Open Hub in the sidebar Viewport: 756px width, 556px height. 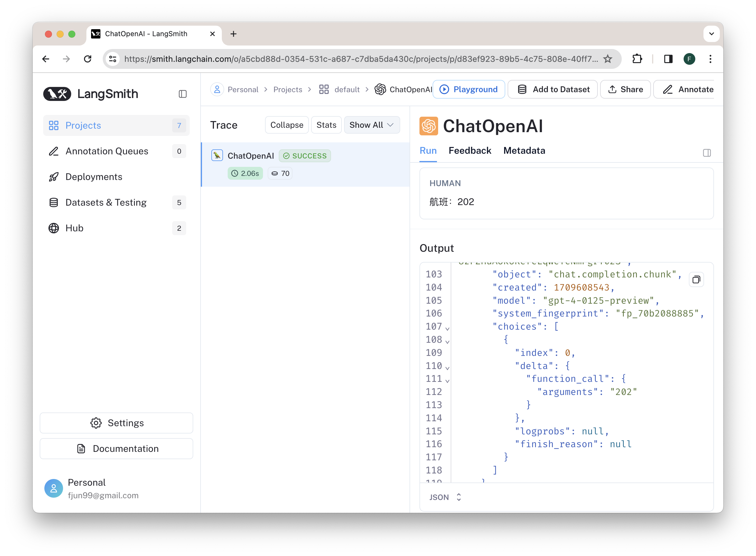116,228
